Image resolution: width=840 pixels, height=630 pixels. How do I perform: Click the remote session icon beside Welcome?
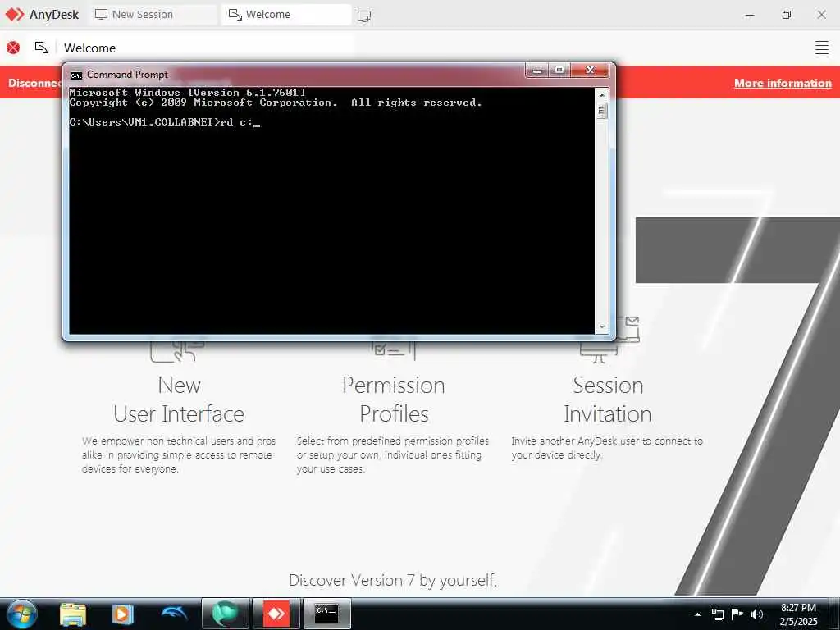tap(42, 48)
